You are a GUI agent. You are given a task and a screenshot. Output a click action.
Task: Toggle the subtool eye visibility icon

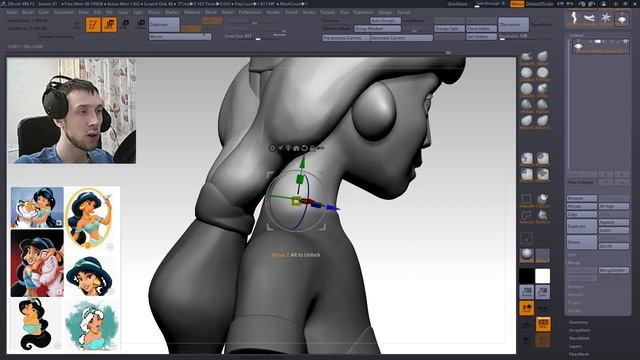[x=625, y=42]
